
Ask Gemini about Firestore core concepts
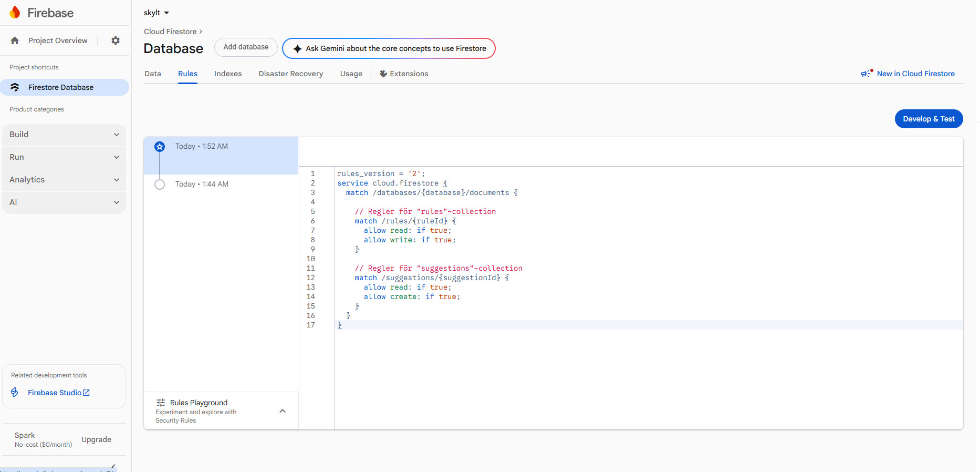click(389, 48)
